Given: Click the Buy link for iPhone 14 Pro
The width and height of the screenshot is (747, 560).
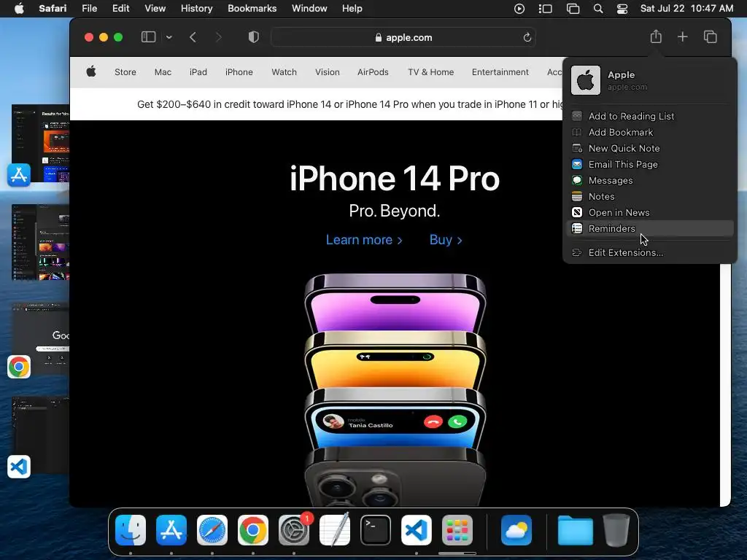Looking at the screenshot, I should [x=446, y=239].
